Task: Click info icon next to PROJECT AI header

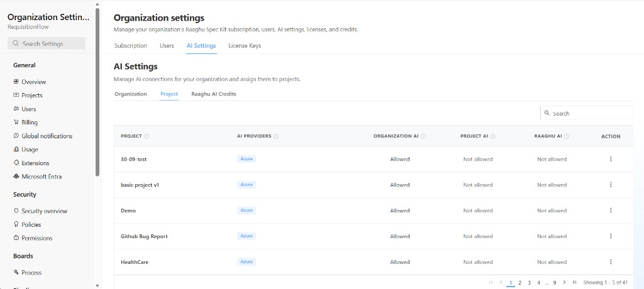Action: pos(493,136)
